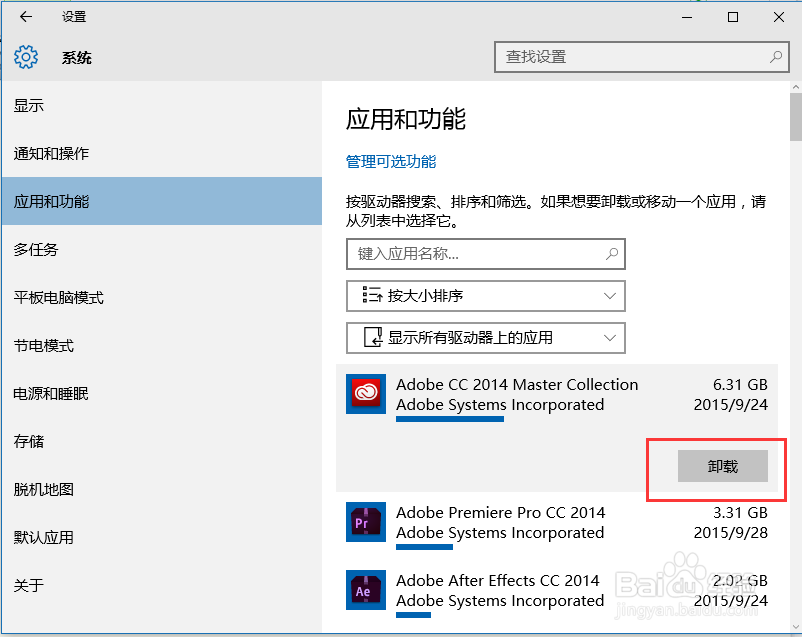Go to the 多任务 settings page

(36, 250)
